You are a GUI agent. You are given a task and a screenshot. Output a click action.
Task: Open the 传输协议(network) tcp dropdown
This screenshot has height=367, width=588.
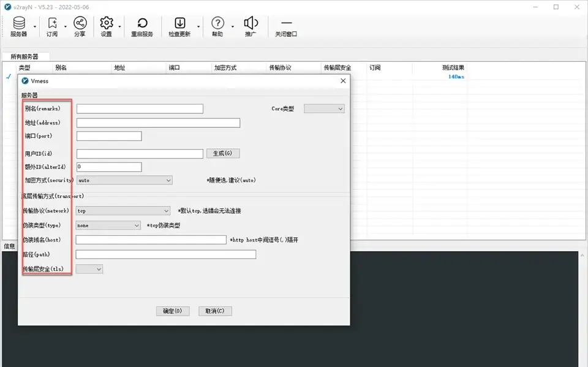click(x=123, y=211)
